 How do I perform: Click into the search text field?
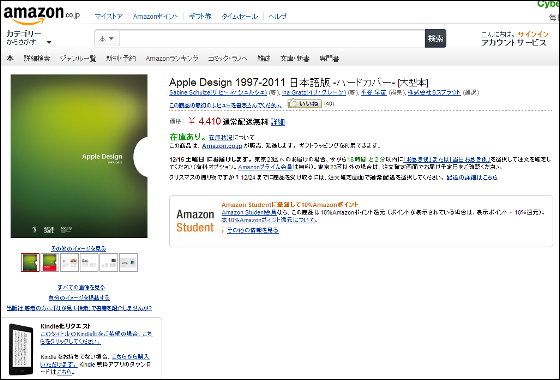pyautogui.click(x=272, y=39)
